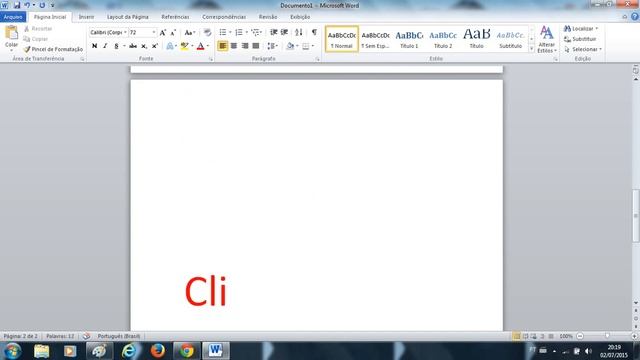The image size is (640, 360).
Task: Decrease paragraph indent
Action: coord(273,32)
